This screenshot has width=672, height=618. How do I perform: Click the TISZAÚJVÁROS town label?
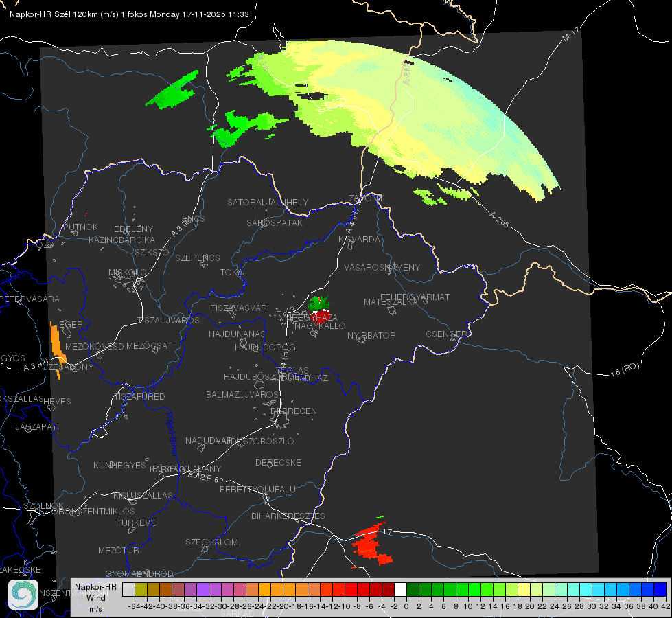[168, 321]
